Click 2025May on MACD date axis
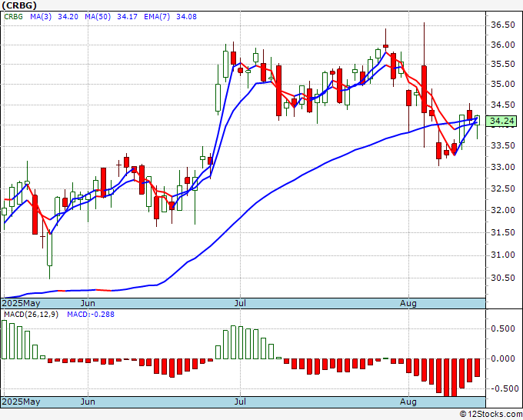 click(x=21, y=402)
